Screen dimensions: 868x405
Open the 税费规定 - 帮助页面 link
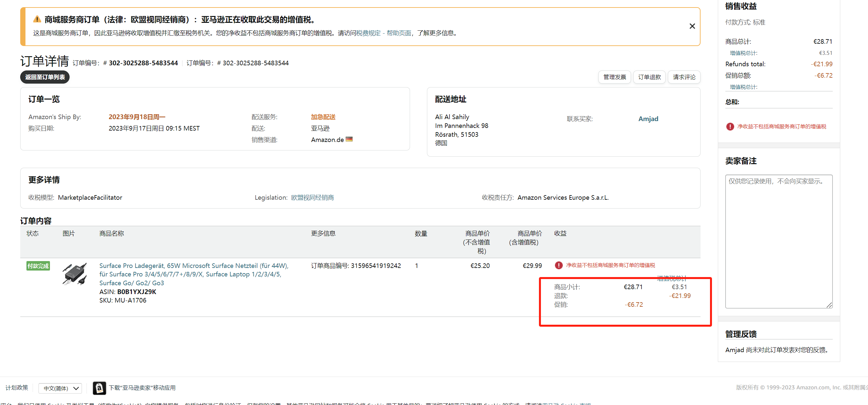tap(384, 33)
